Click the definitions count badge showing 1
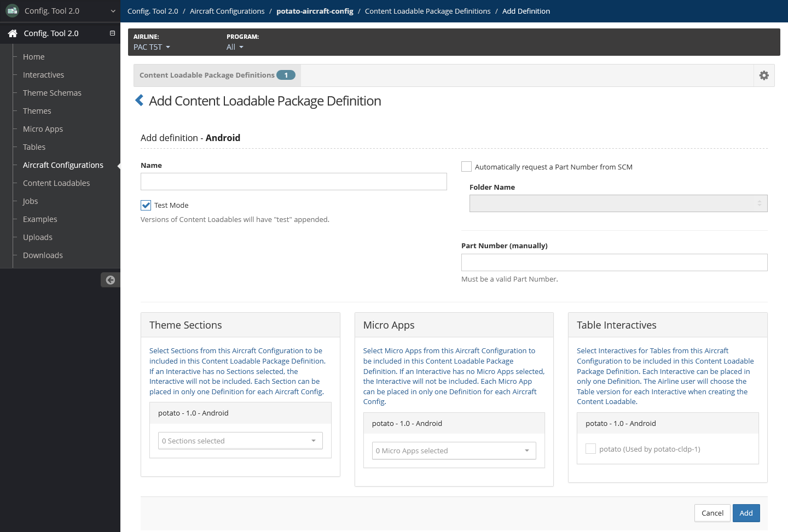Viewport: 788px width, 532px height. pos(286,75)
